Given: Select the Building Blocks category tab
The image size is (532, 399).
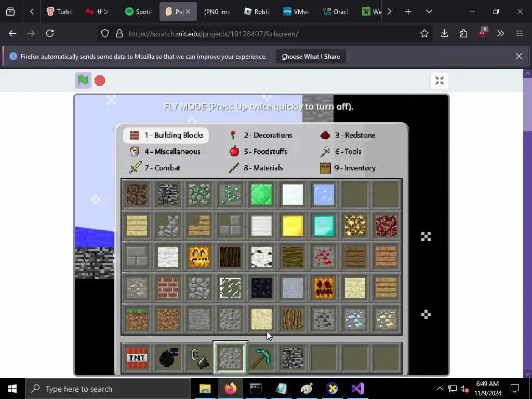Looking at the screenshot, I should click(166, 135).
